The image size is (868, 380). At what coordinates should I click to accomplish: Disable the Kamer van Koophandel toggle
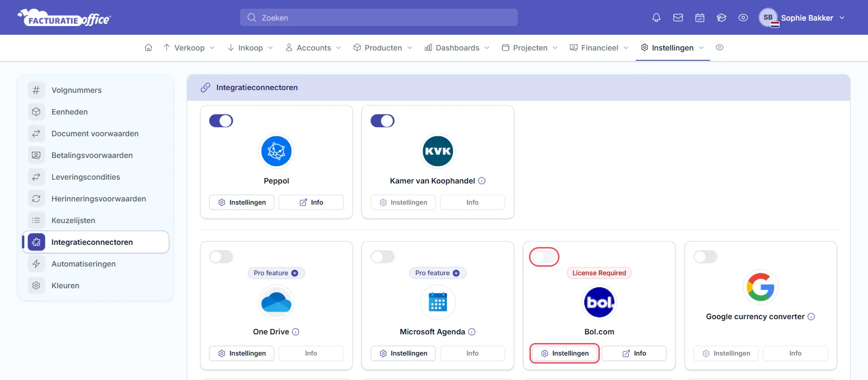(x=382, y=121)
